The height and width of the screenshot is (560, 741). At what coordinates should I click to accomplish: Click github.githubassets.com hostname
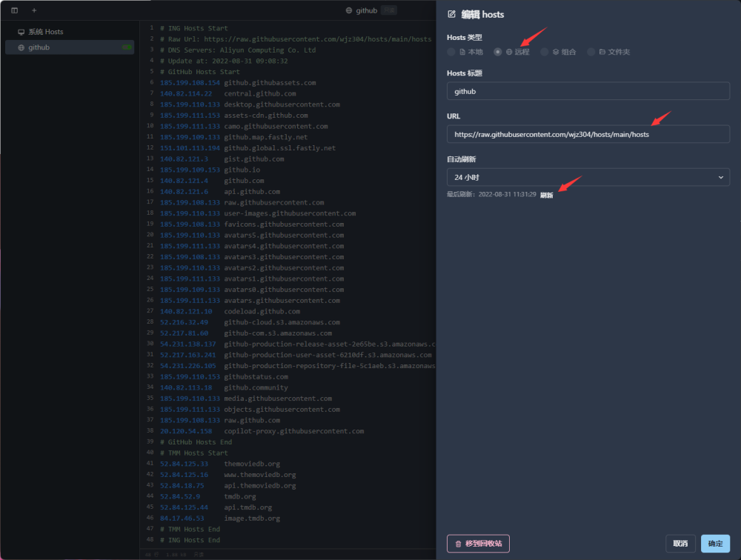click(270, 83)
